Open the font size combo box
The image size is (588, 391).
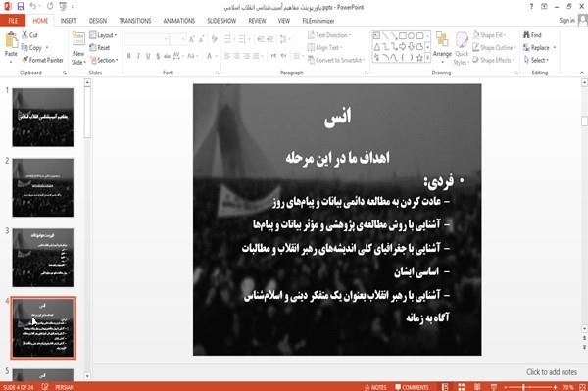[177, 39]
